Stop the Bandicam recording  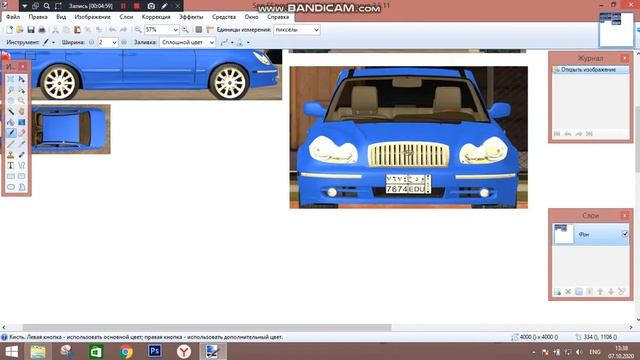tap(137, 6)
